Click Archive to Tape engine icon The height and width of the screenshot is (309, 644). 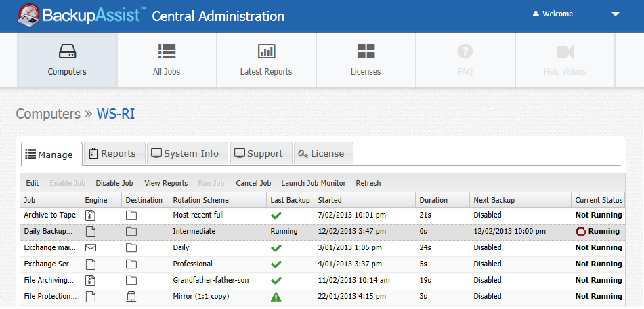90,215
